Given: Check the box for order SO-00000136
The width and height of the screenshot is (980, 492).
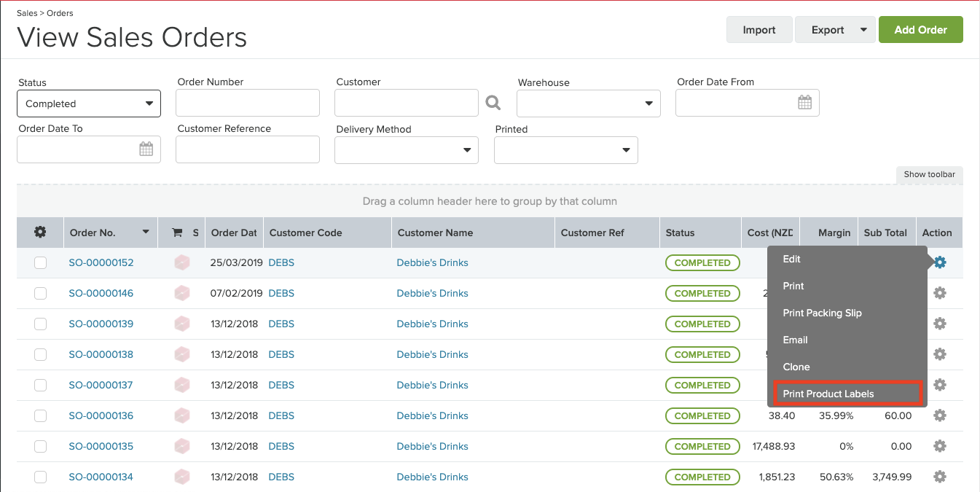Looking at the screenshot, I should 40,415.
